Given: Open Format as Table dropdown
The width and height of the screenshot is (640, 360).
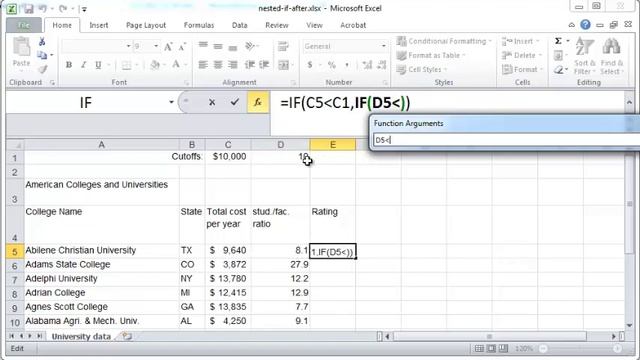Looking at the screenshot, I should click(431, 55).
